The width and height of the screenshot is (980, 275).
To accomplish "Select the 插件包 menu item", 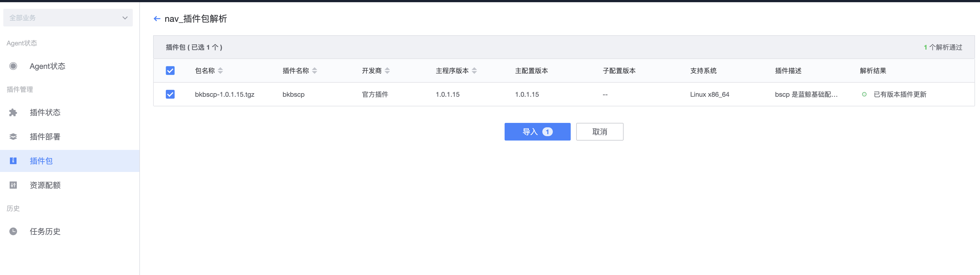I will click(x=70, y=161).
